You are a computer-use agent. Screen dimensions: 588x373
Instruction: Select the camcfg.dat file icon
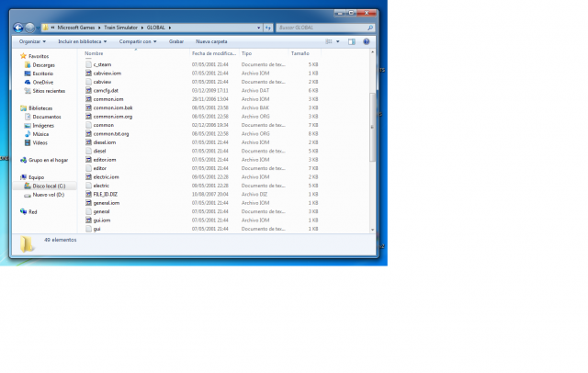[88, 91]
